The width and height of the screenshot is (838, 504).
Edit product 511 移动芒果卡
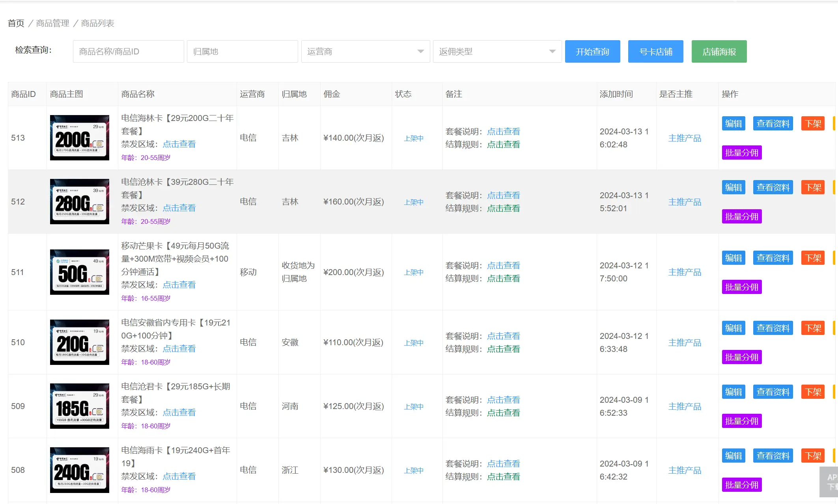pos(733,258)
